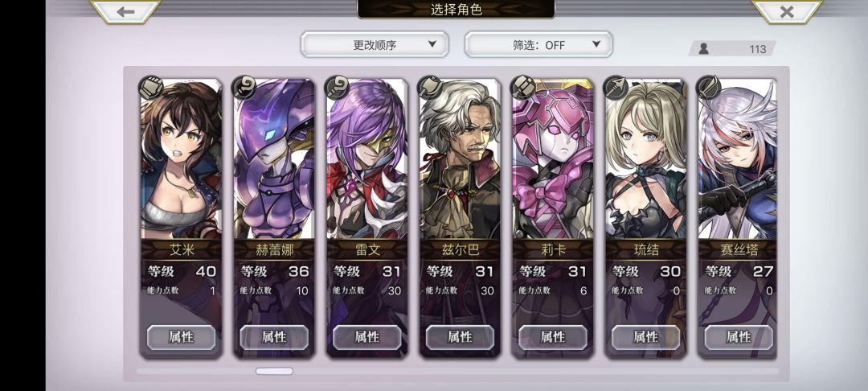Expand the 筛选:OFF filter dropdown
This screenshot has height=391, width=868.
(538, 44)
